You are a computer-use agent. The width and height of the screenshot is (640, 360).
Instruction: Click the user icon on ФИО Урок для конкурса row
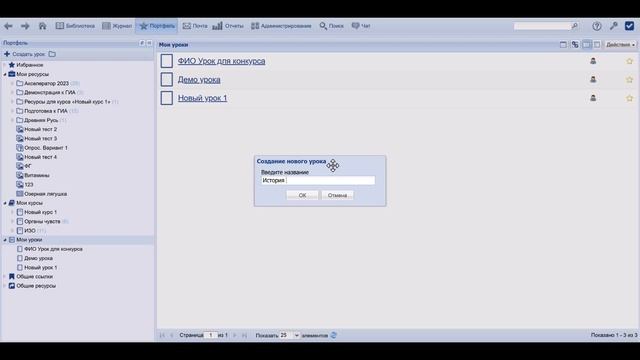[593, 61]
